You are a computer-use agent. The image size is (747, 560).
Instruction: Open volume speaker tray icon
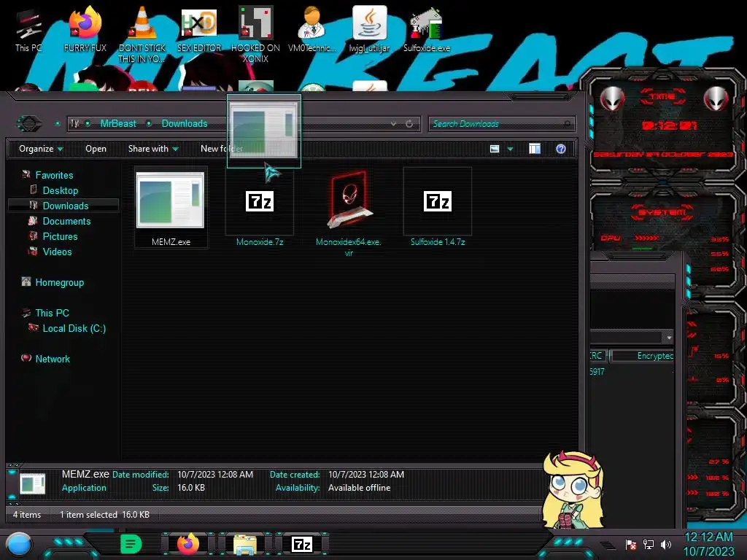(666, 544)
